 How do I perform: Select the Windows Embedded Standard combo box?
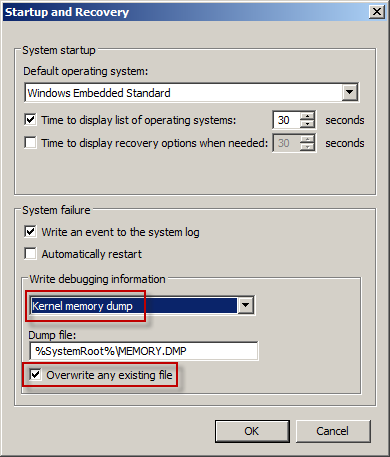(x=192, y=92)
